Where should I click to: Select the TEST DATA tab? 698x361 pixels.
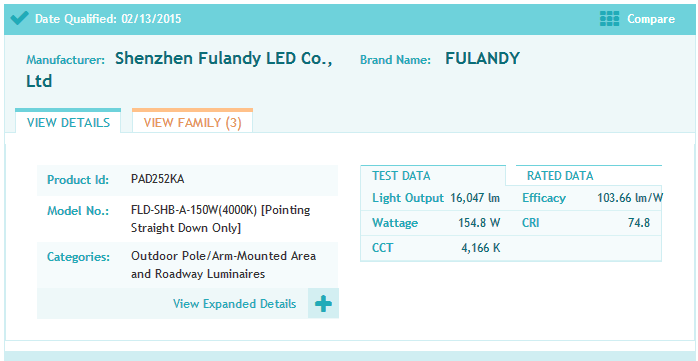(x=401, y=176)
